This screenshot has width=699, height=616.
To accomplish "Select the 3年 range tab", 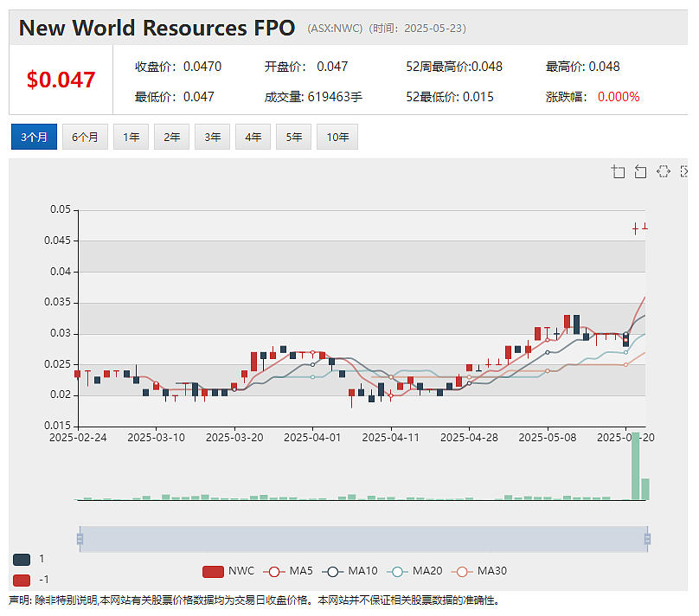I will [x=212, y=137].
